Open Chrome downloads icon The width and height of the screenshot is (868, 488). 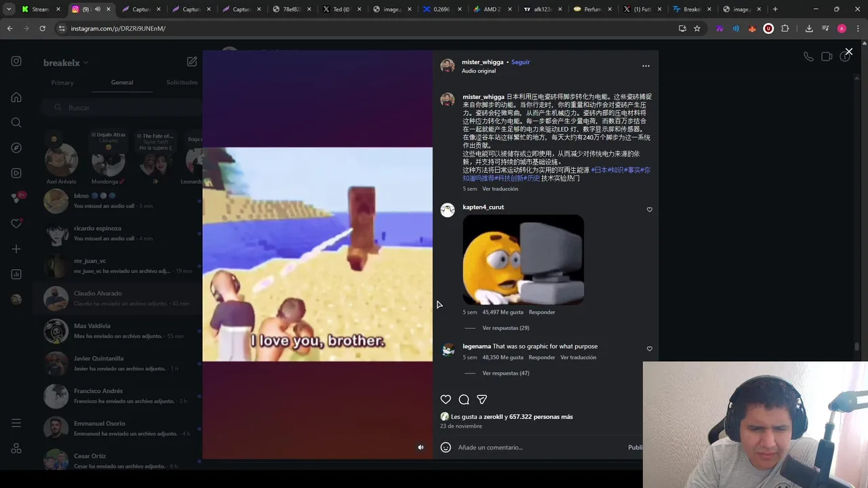[809, 28]
